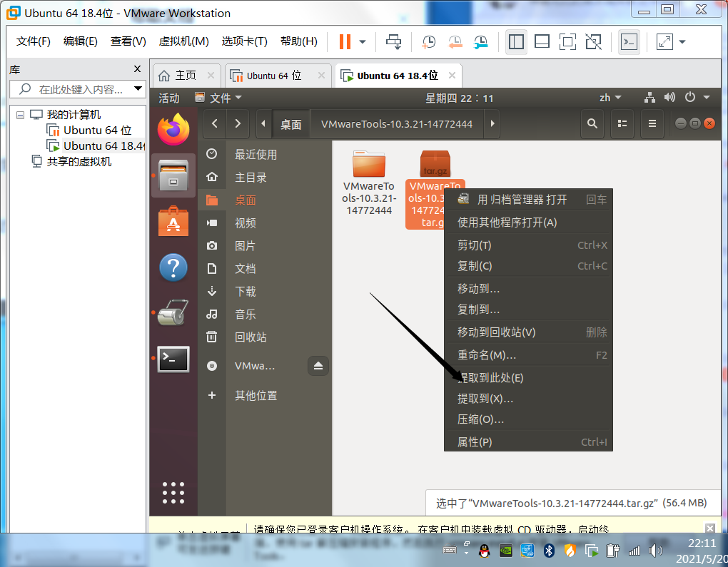Go forward in the file manager
Image resolution: width=728 pixels, height=567 pixels.
point(238,123)
